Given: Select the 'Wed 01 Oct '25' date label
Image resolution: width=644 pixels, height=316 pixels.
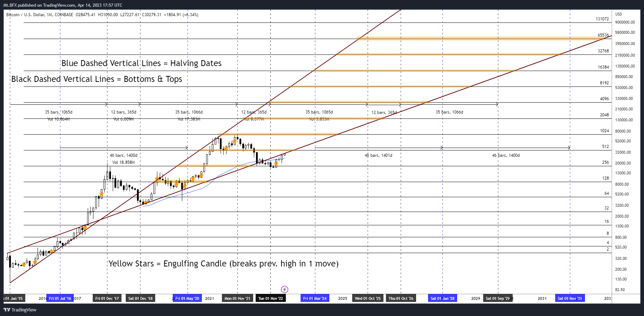Looking at the screenshot, I should [x=368, y=298].
